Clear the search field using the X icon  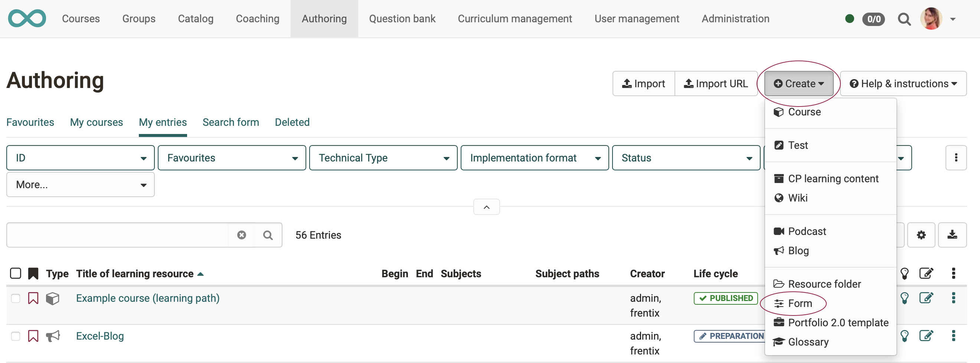242,235
